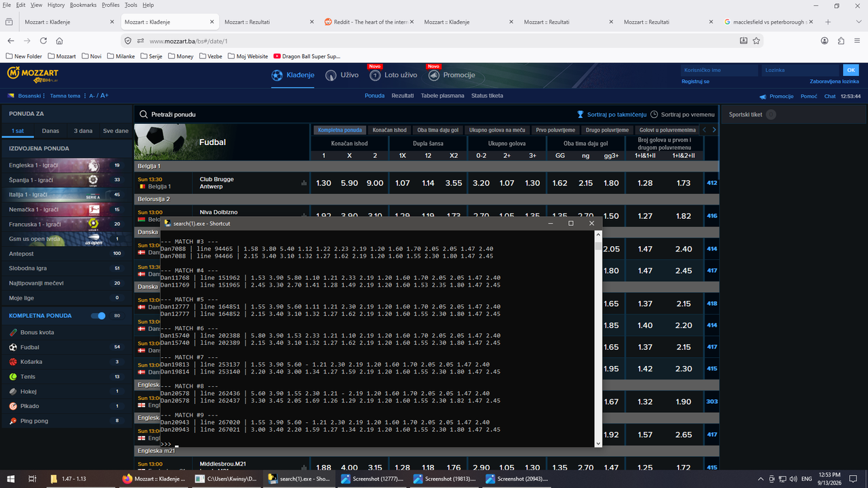
Task: Select Tenis in the sports list
Action: 66,377
